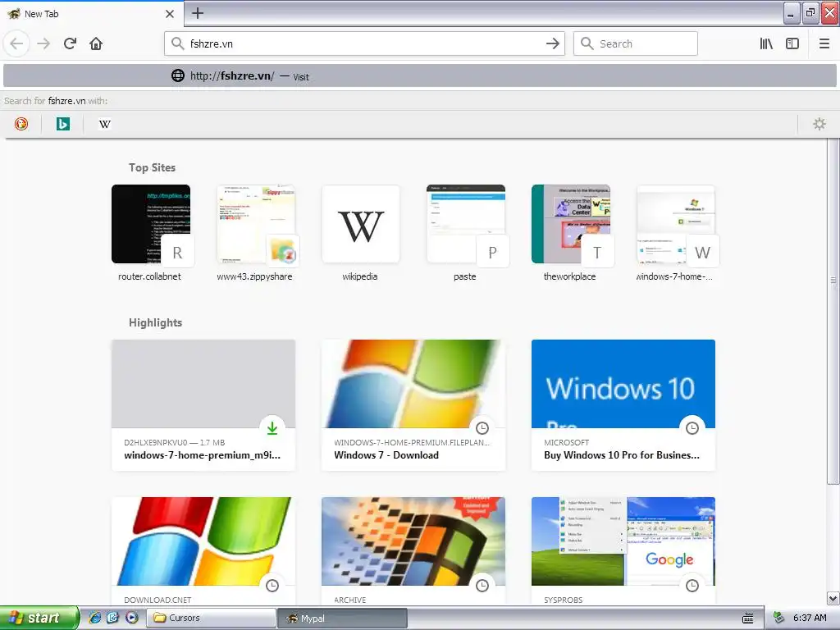Click the green download icon on first highlight

pyautogui.click(x=272, y=428)
